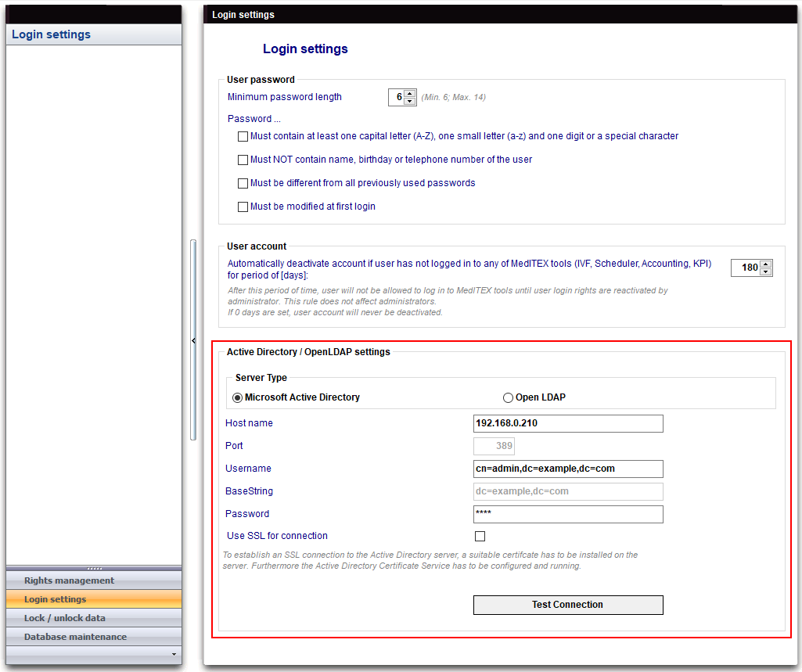Expand sidebar overflow dropdown arrow at bottom

(174, 655)
